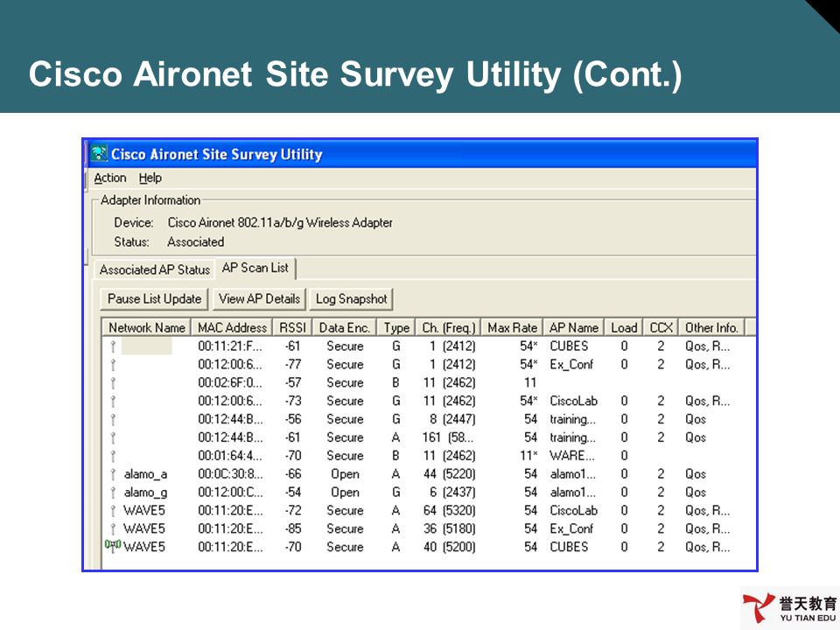Sort by the RSSI column header
The width and height of the screenshot is (840, 630).
click(x=292, y=327)
